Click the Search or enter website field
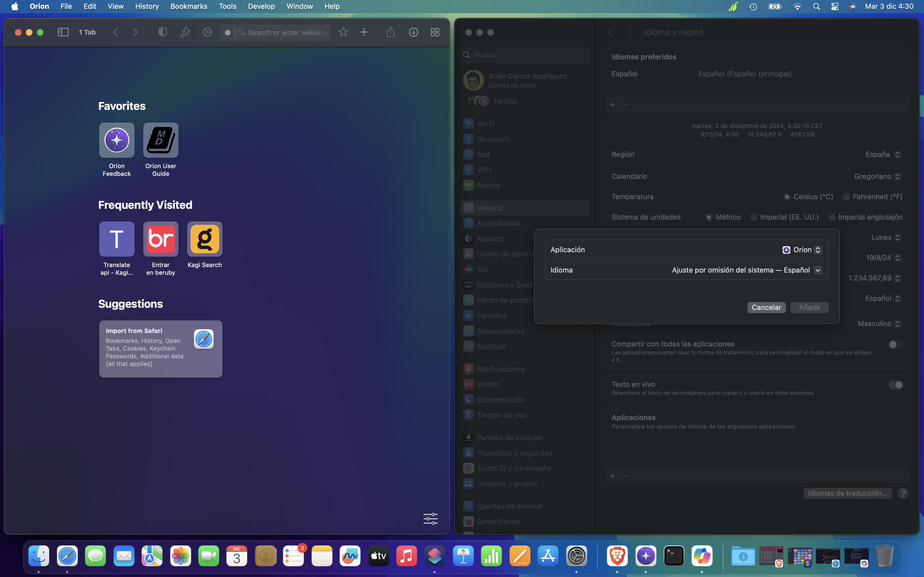Image resolution: width=924 pixels, height=577 pixels. 286,32
